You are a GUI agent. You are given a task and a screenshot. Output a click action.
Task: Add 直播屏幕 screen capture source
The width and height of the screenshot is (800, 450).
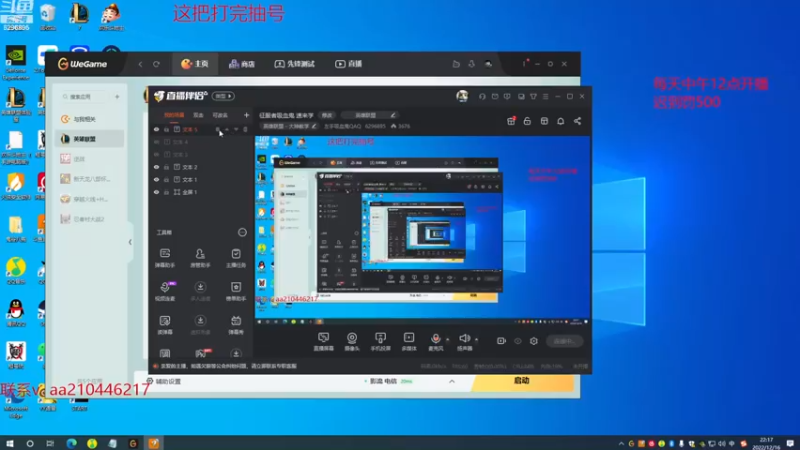323,341
